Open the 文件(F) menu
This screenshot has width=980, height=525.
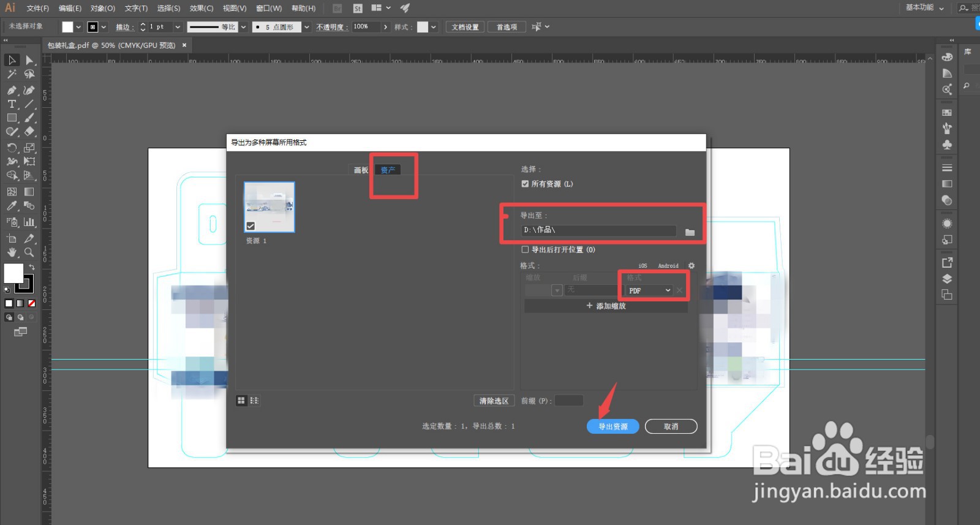37,8
